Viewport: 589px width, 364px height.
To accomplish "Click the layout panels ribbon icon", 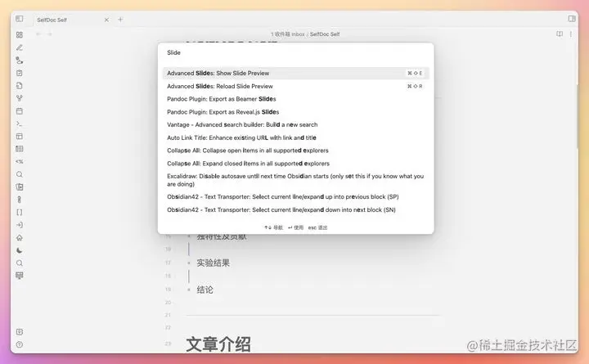I will tap(20, 137).
